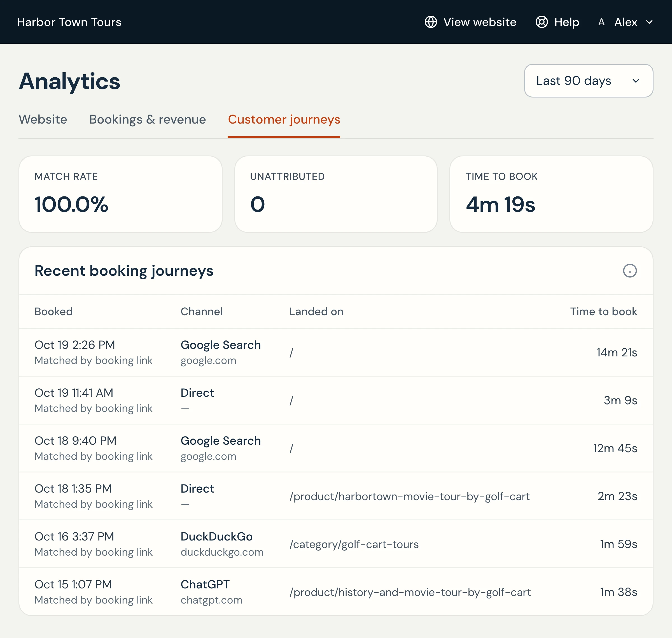Click the duckduckgo.com referrer text
This screenshot has width=672, height=638.
(222, 552)
